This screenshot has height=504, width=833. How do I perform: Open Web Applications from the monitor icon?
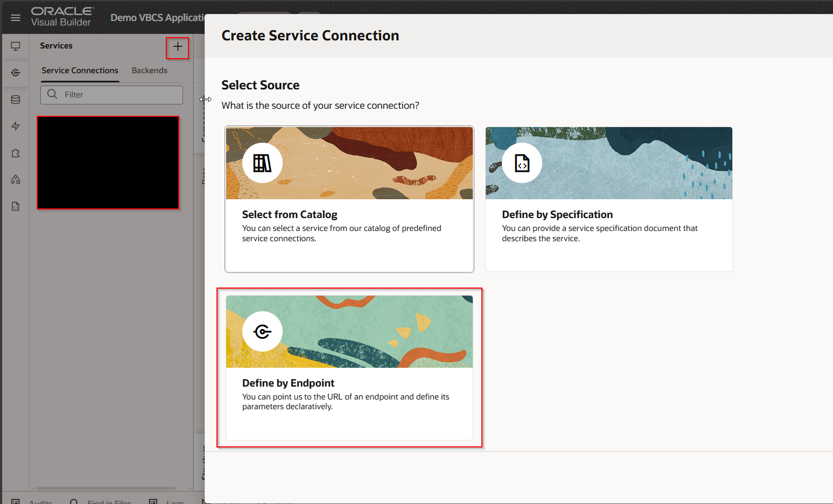pos(16,46)
